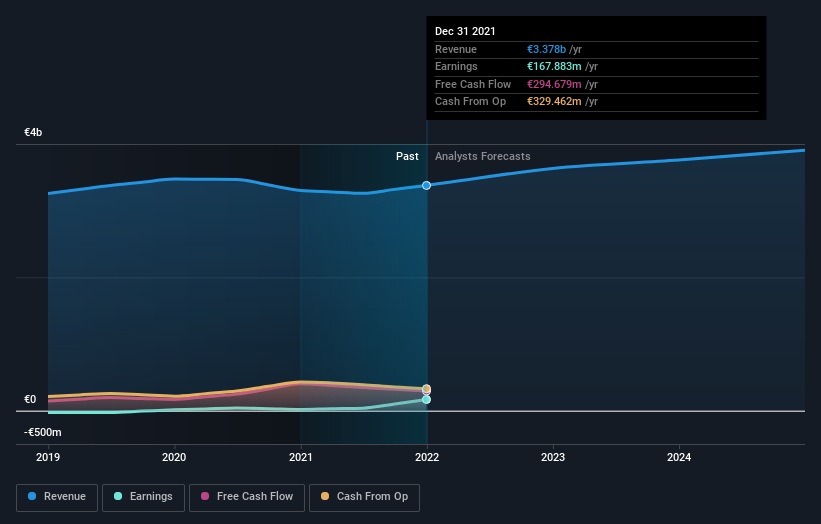The image size is (821, 524).
Task: Click the Earnings data point marker at 2022
Action: pos(427,399)
